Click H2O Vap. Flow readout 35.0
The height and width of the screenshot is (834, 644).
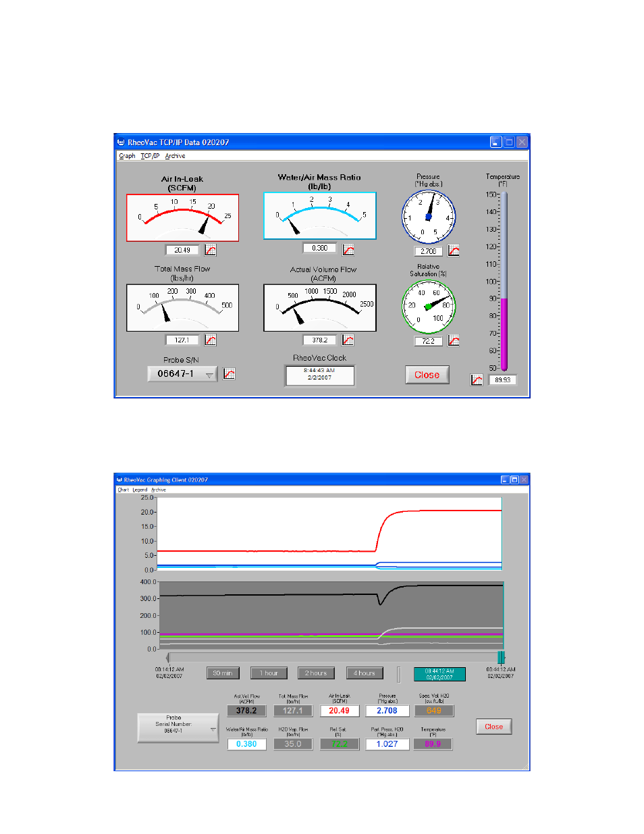pos(293,744)
